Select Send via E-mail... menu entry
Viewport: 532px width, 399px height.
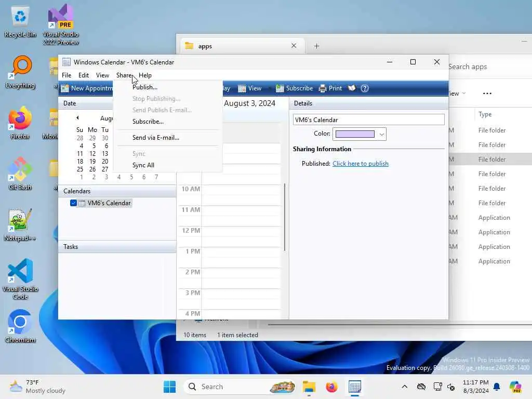coord(156,137)
